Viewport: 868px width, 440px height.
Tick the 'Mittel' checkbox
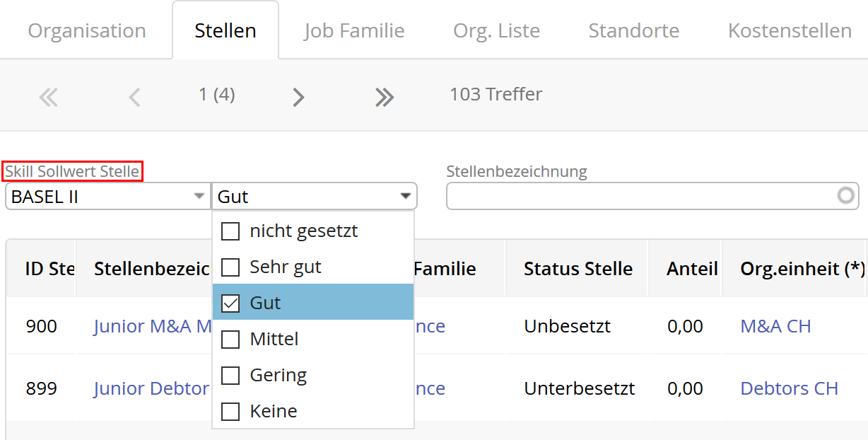[x=230, y=340]
